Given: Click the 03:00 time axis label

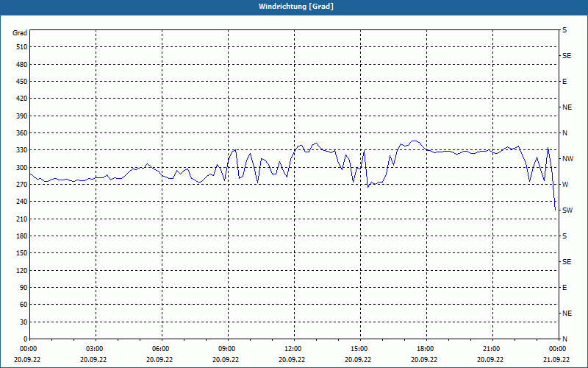Looking at the screenshot, I should point(93,349).
